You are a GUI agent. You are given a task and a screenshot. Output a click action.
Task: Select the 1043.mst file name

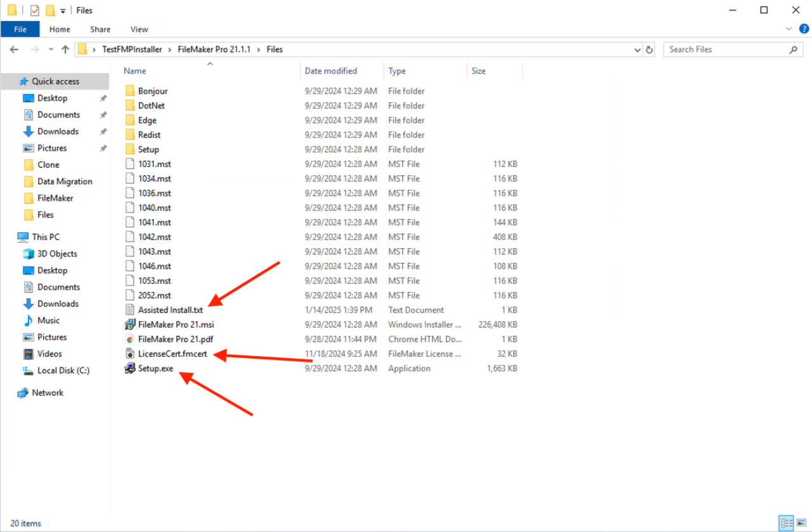click(154, 251)
